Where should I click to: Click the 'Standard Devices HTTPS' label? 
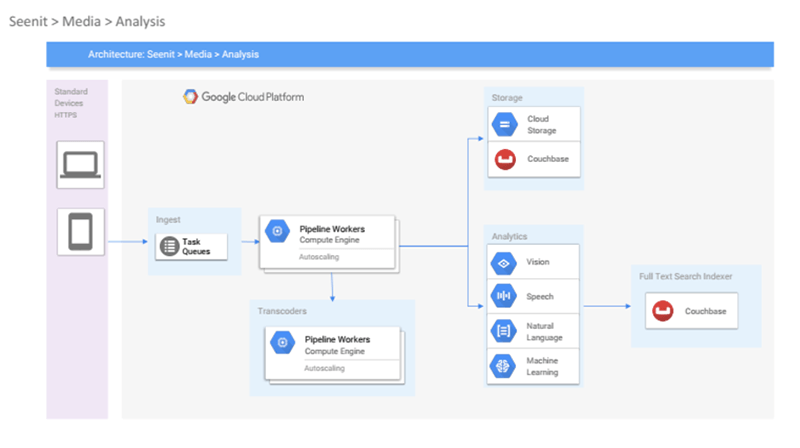[x=71, y=103]
